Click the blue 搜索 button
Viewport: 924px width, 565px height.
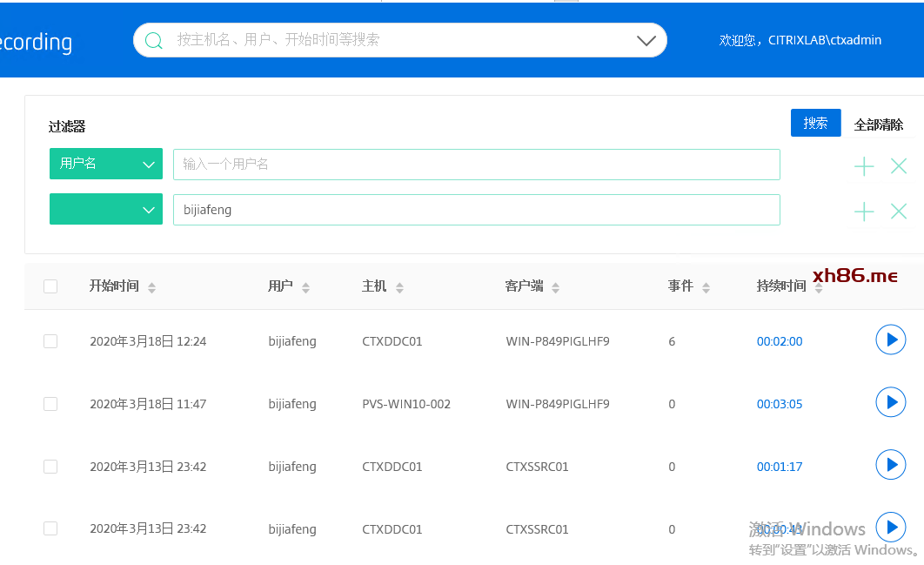pos(815,123)
